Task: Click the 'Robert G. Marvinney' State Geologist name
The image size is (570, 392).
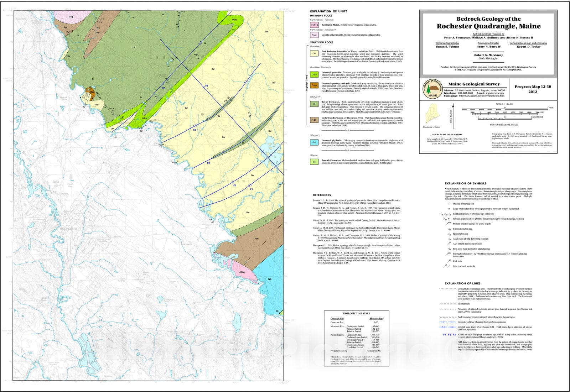Action: [x=488, y=55]
